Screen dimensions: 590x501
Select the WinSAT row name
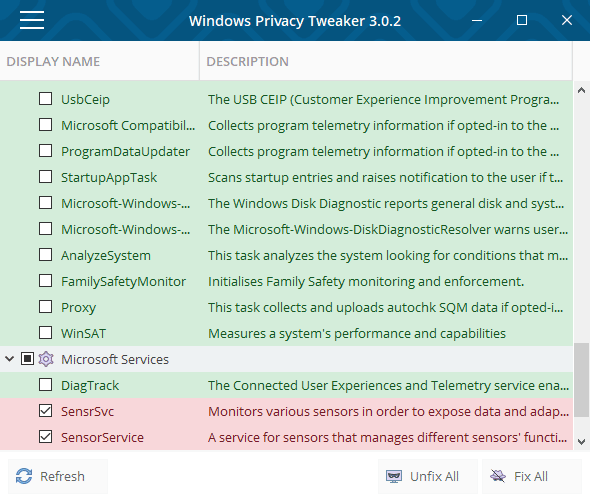point(84,333)
